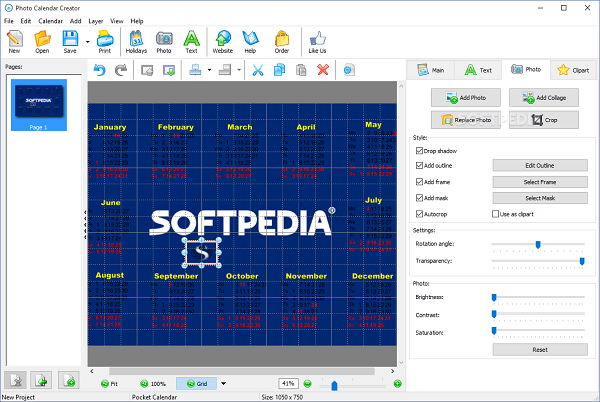Enable the Use as clipart checkbox

(496, 214)
